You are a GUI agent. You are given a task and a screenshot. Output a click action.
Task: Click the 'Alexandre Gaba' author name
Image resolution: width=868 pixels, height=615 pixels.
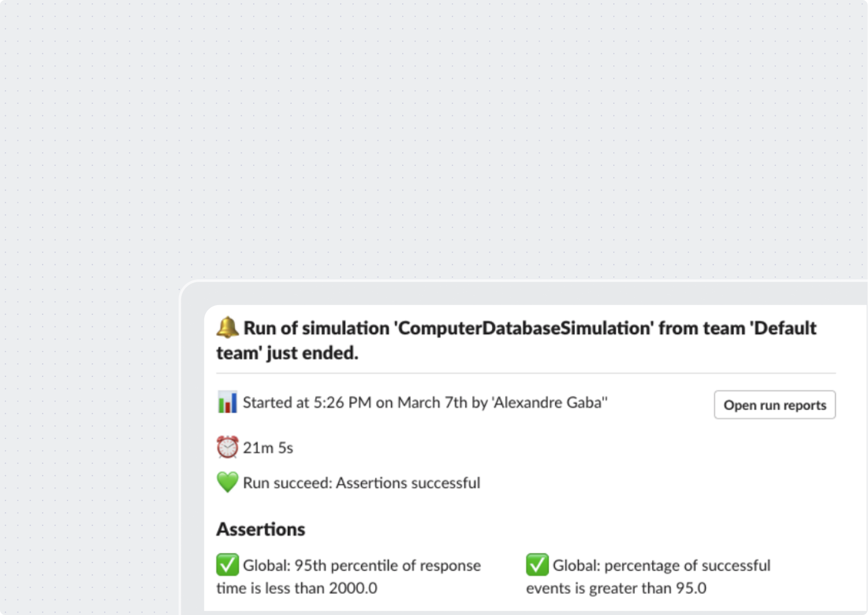(x=549, y=403)
